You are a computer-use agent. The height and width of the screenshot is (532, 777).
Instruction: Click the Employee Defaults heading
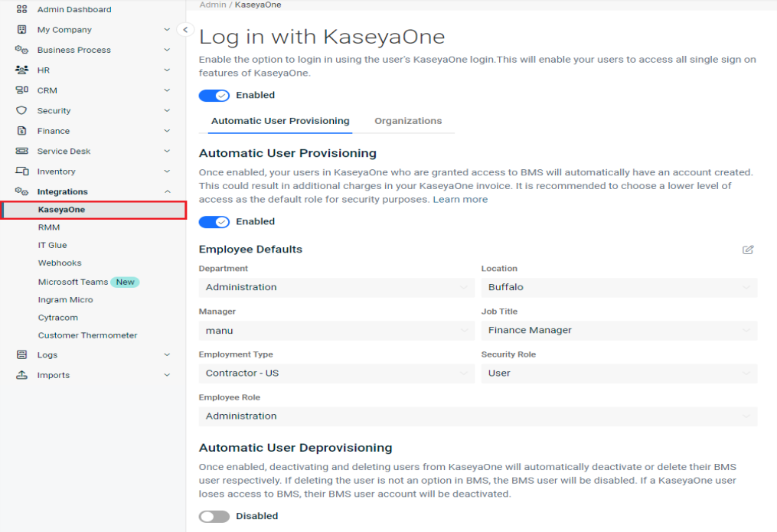point(250,249)
